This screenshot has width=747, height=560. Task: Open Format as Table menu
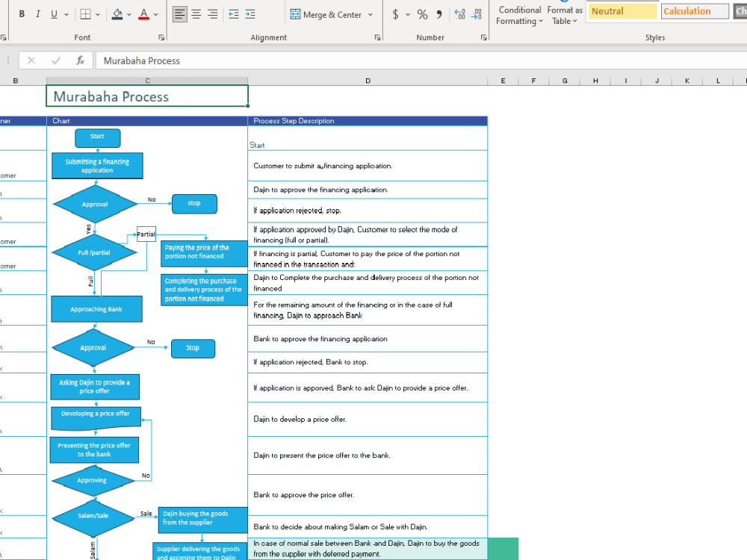(565, 15)
